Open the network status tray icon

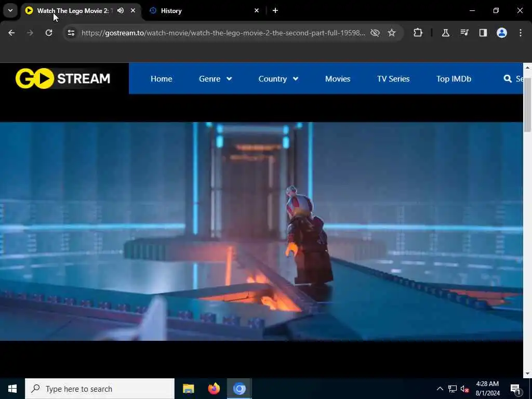click(453, 389)
